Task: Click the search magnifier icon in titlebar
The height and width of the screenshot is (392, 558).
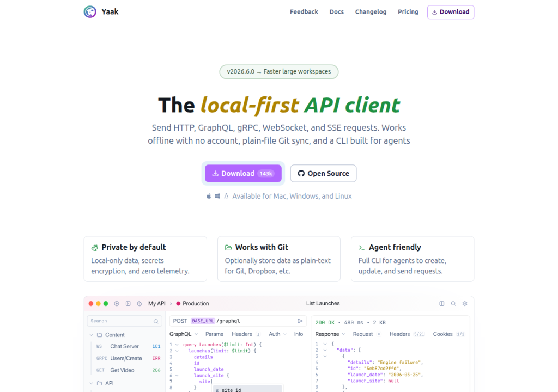Action: 453,303
